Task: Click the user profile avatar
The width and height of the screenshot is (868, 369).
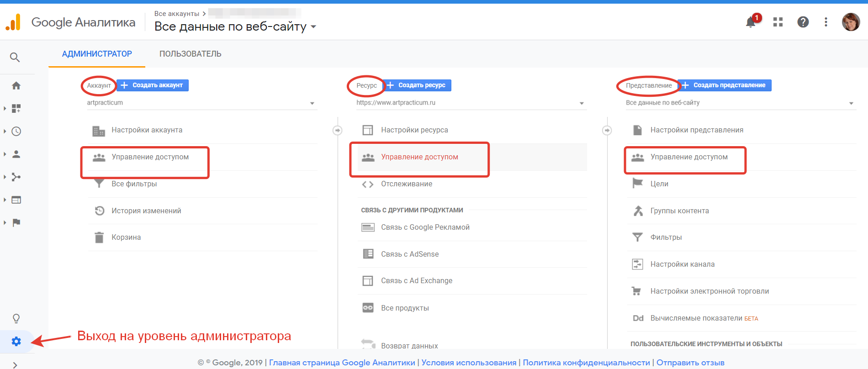Action: pyautogui.click(x=851, y=22)
